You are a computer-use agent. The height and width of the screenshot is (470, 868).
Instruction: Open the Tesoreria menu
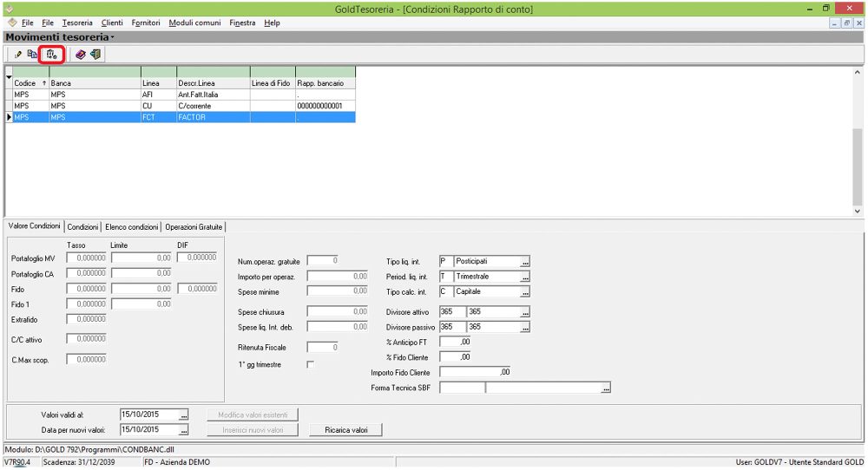click(x=77, y=23)
